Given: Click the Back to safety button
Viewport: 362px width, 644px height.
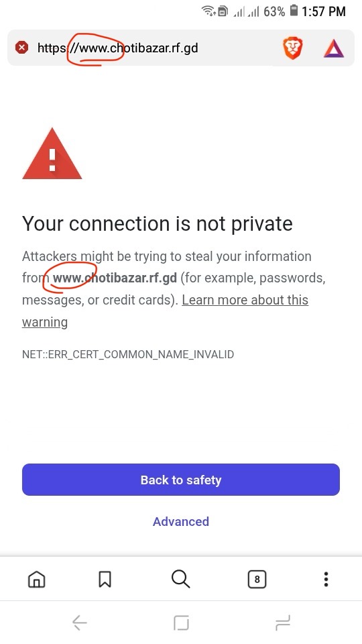Looking at the screenshot, I should point(181,480).
